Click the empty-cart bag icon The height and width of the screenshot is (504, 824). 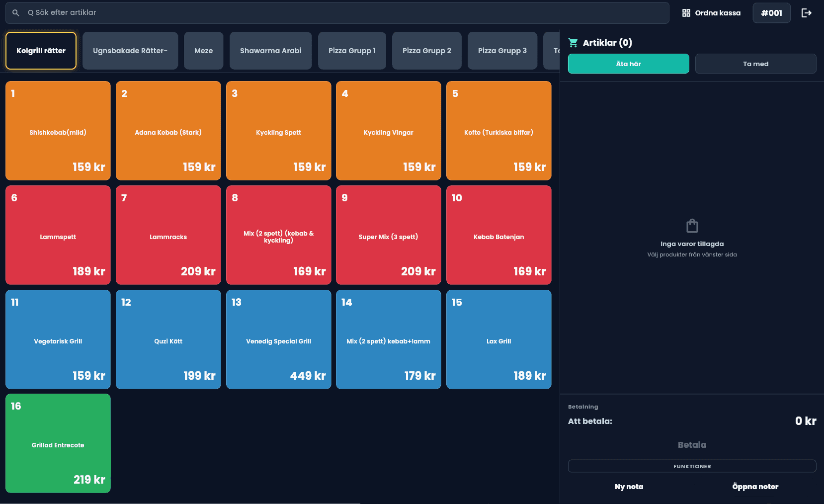[x=691, y=225]
